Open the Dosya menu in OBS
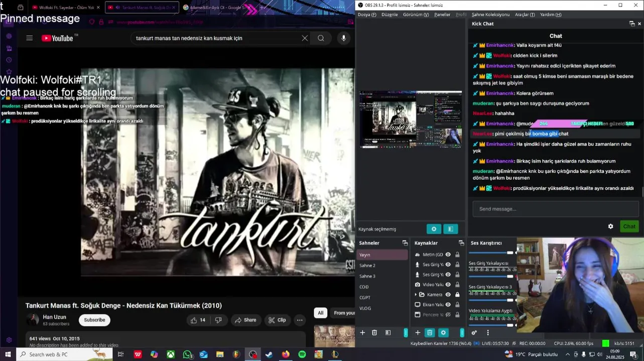This screenshot has height=361, width=644. coord(366,15)
